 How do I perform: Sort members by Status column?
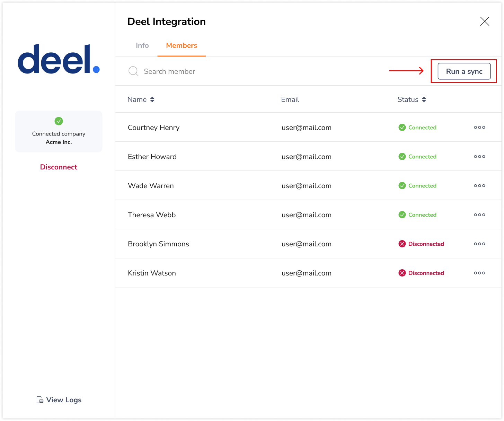(x=412, y=99)
